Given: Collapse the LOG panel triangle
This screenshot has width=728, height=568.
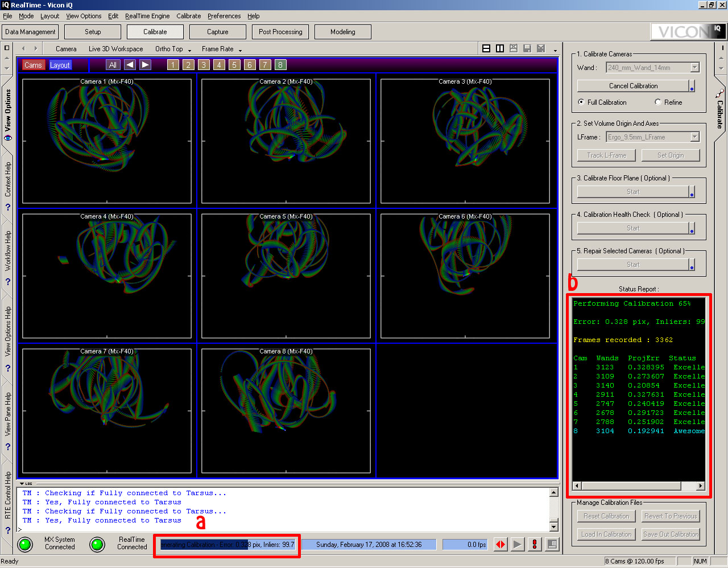Looking at the screenshot, I should [22, 484].
